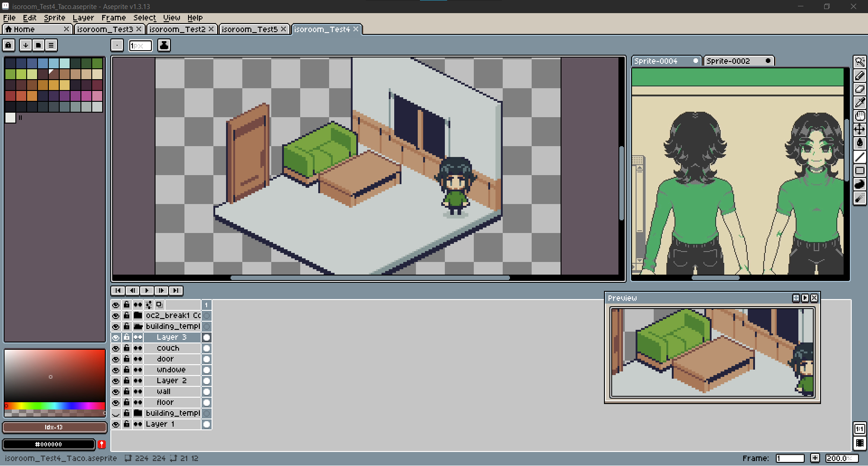Select the Eraser tool
Viewport: 868px width, 466px height.
[x=859, y=89]
